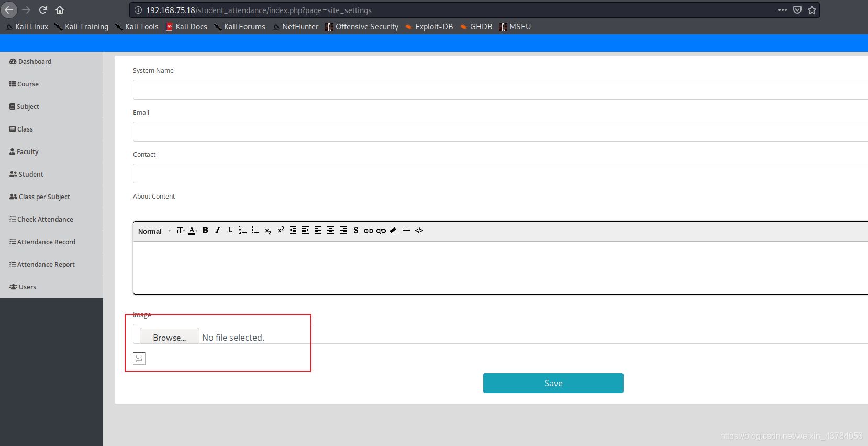Open Class in the sidebar

point(21,129)
